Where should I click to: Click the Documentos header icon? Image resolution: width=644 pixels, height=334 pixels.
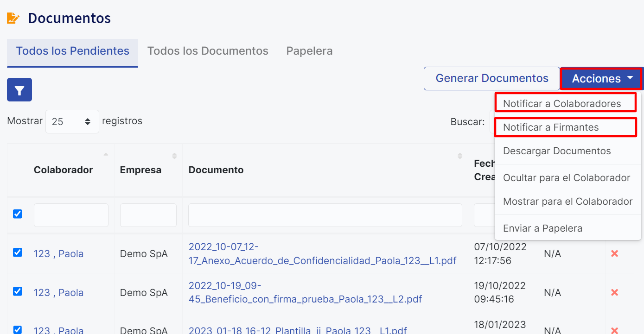[13, 19]
